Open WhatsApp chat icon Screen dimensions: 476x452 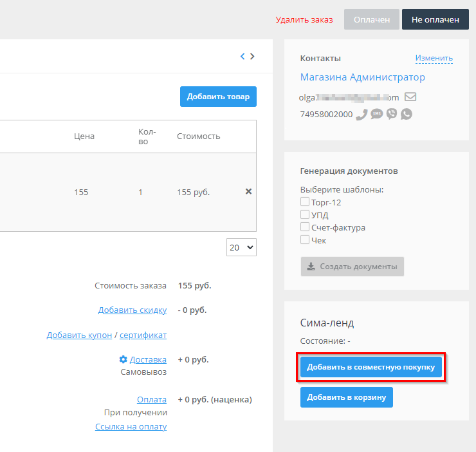406,114
